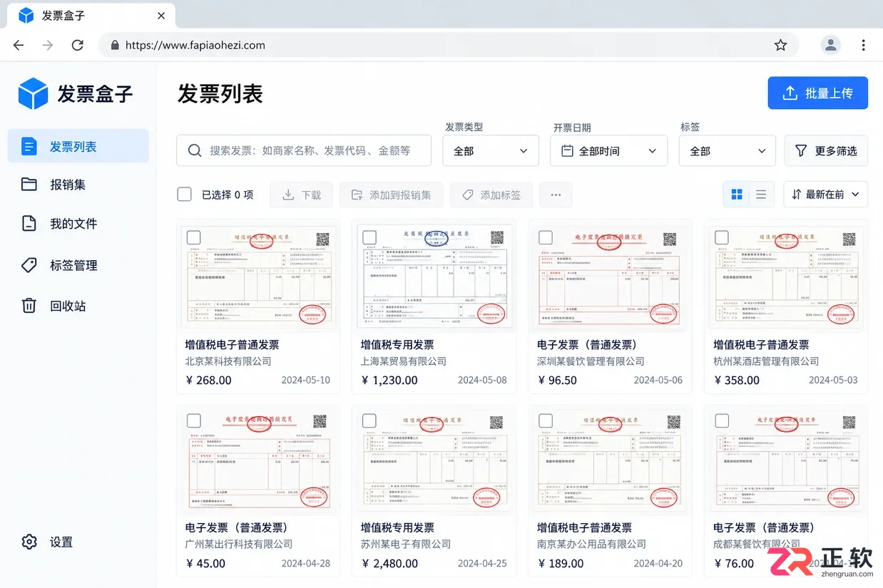The width and height of the screenshot is (883, 588).
Task: Click the company name 苏州某电子有限公司
Action: coord(406,544)
